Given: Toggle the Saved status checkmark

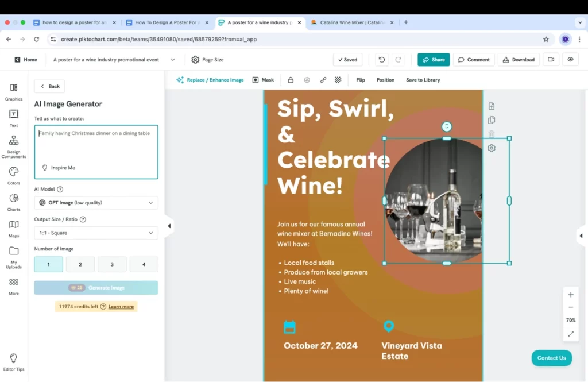Looking at the screenshot, I should pyautogui.click(x=348, y=59).
